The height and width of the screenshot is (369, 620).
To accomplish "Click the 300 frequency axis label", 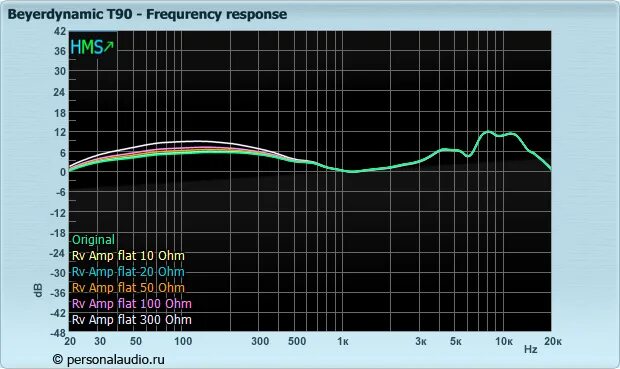I will pos(260,341).
